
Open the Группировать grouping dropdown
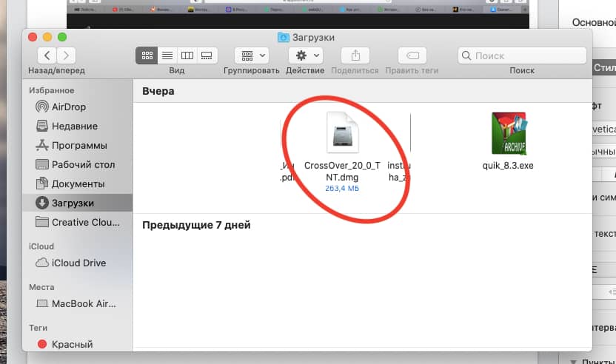click(x=252, y=55)
